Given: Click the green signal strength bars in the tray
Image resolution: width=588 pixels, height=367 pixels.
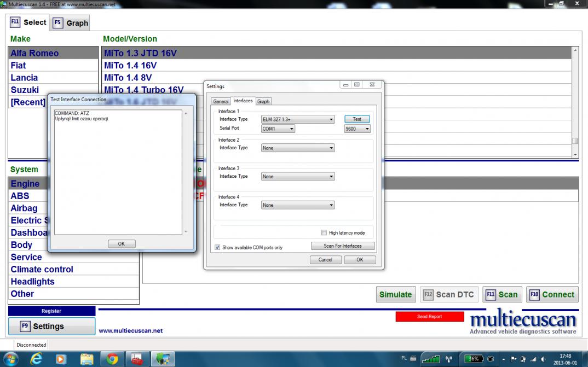Looking at the screenshot, I should coord(430,359).
